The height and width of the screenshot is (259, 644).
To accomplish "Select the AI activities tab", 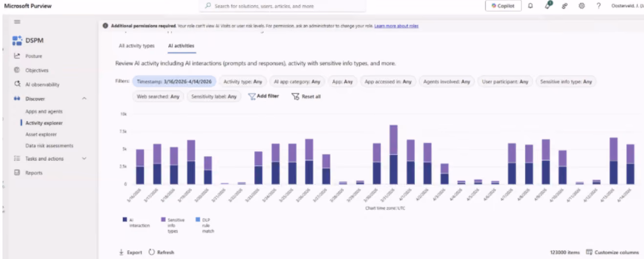I will tap(181, 46).
